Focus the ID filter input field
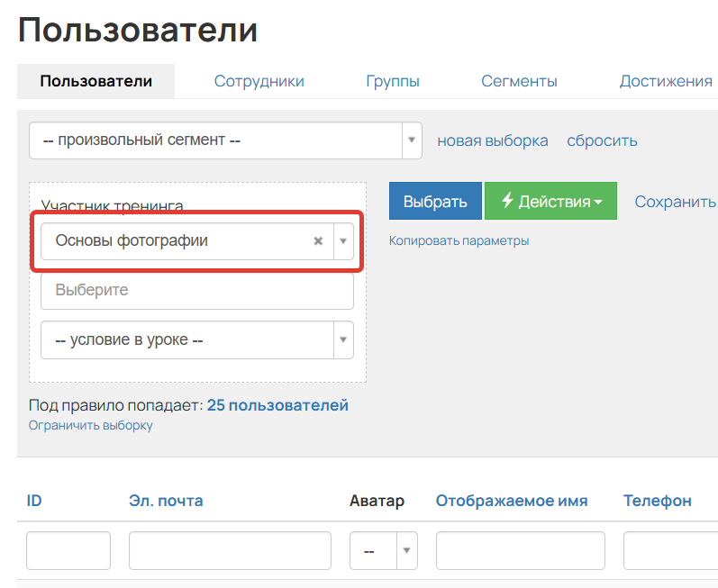Viewport: 718px width, 588px height. tap(68, 550)
